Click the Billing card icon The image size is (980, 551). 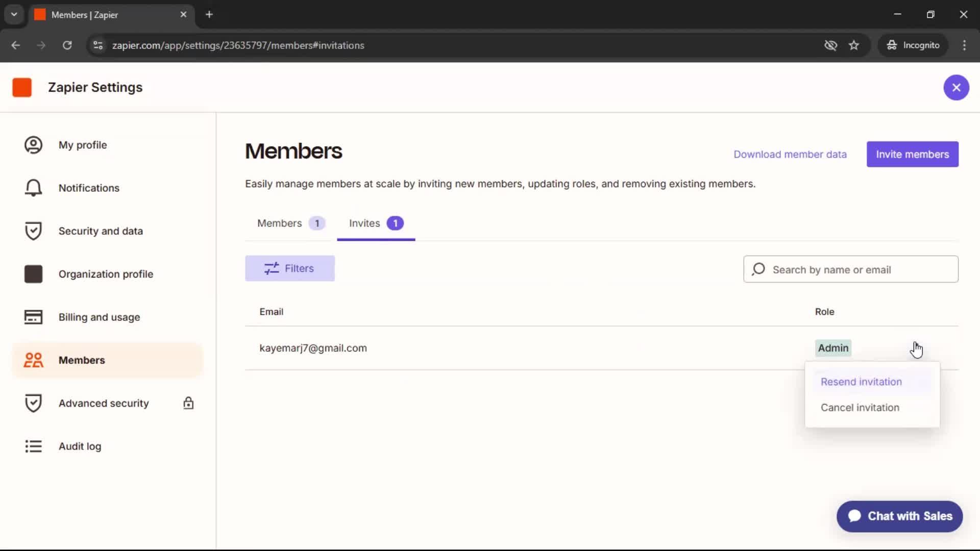33,317
